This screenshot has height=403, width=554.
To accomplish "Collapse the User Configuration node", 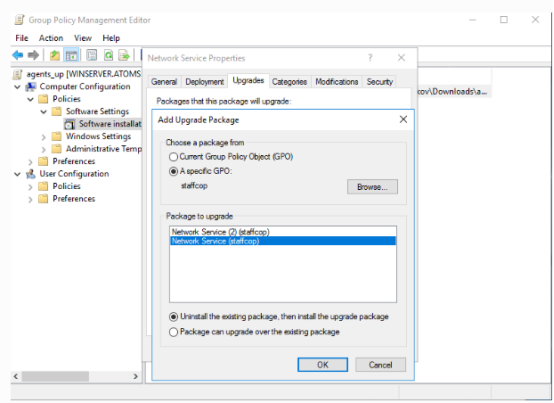I will pyautogui.click(x=17, y=174).
